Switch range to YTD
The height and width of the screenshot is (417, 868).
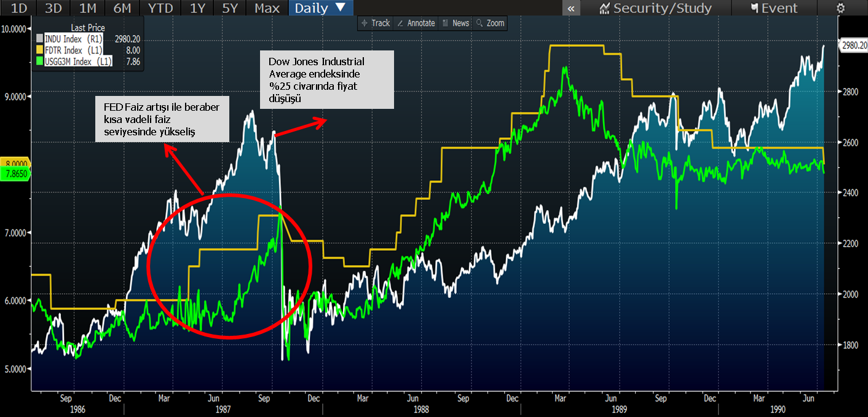click(x=160, y=8)
